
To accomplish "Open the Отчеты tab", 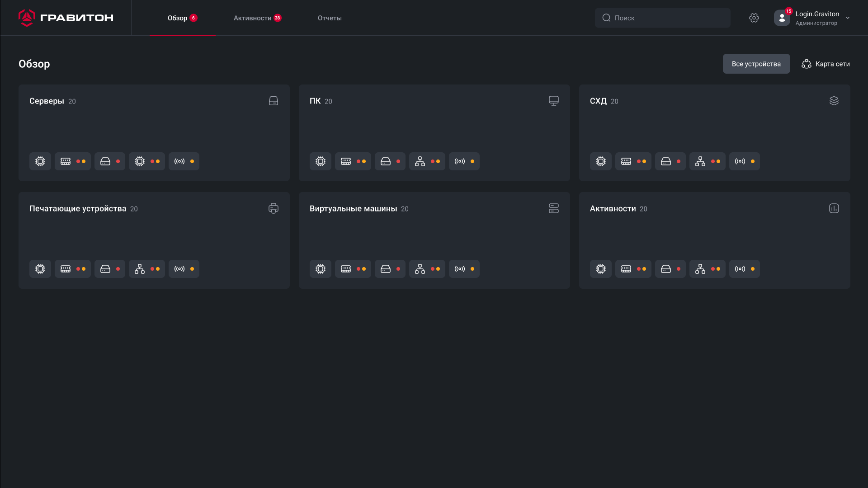I will pos(330,18).
